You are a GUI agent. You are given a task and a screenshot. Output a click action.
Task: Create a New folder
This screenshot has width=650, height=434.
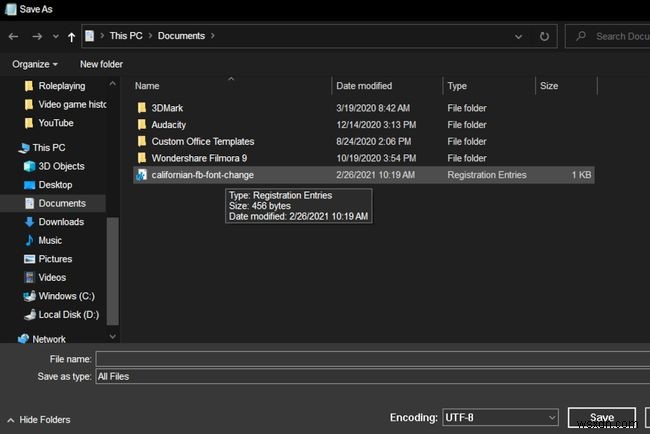tap(101, 64)
